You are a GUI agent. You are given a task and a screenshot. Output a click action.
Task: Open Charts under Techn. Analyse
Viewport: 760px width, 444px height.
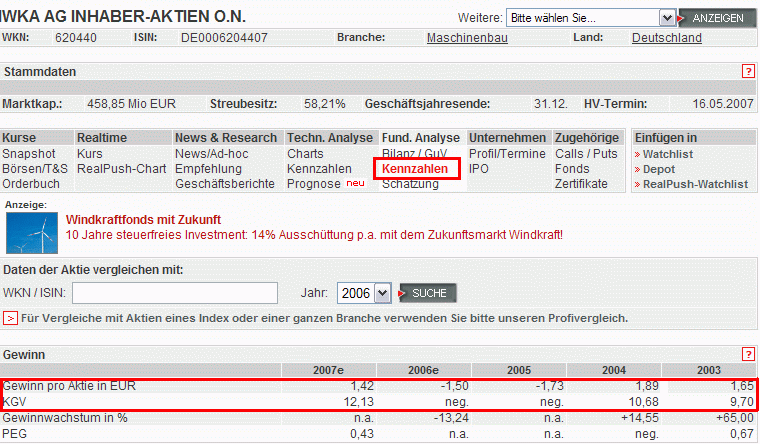(305, 154)
